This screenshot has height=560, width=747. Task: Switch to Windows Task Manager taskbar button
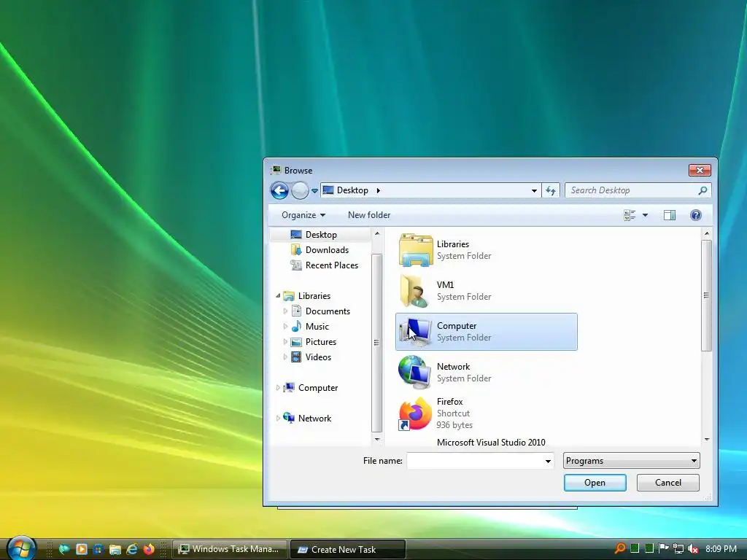[230, 549]
